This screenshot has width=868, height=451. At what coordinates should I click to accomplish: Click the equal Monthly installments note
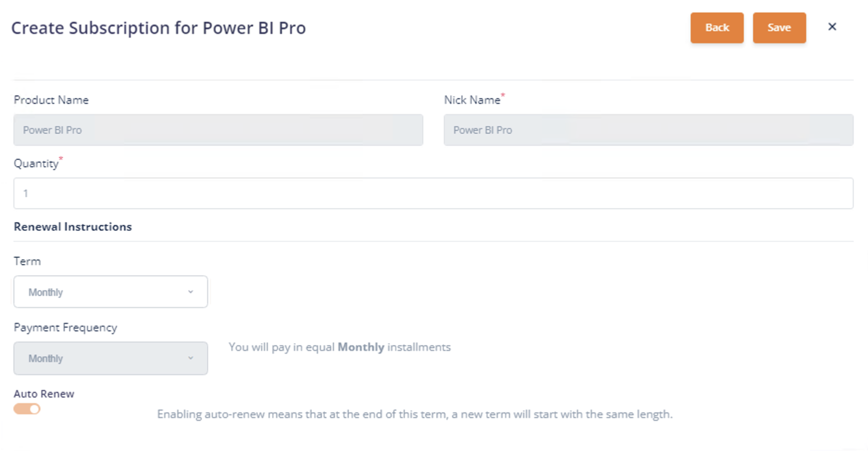tap(339, 347)
